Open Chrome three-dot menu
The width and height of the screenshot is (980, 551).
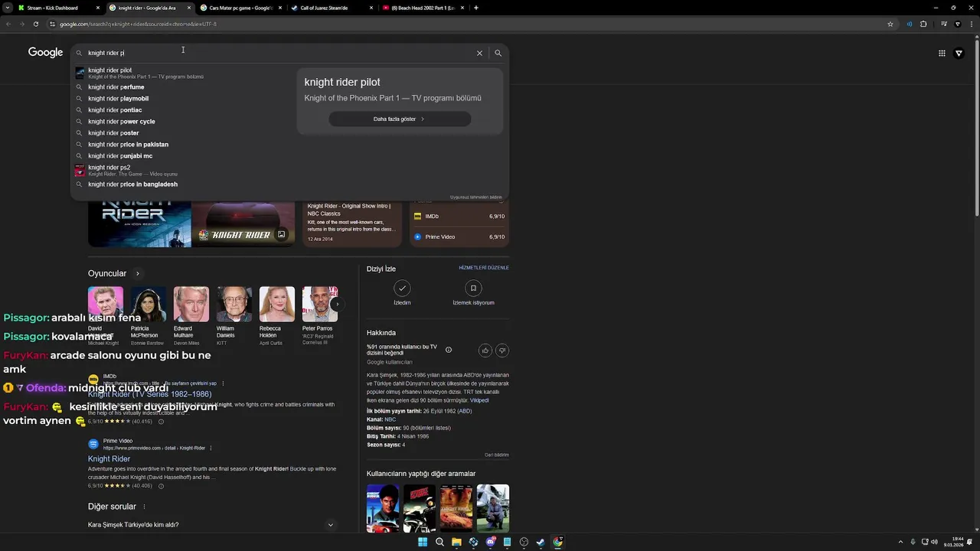coord(970,24)
